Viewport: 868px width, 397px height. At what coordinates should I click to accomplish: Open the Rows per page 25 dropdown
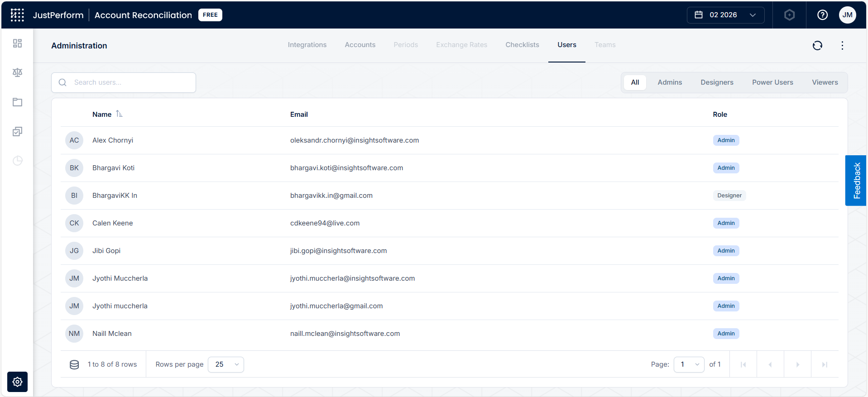[x=225, y=364]
